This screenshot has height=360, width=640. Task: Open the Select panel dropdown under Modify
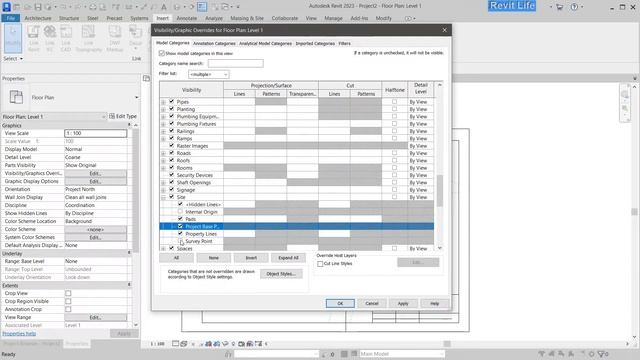[13, 59]
